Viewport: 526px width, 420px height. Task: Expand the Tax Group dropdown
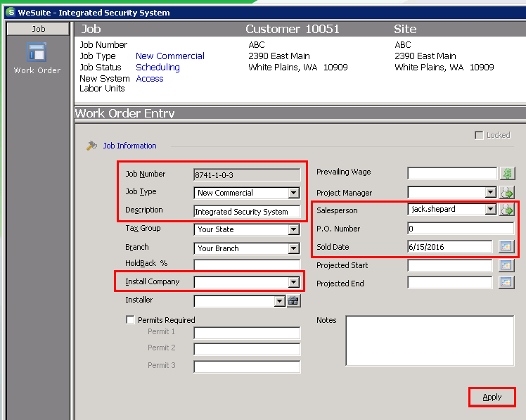point(293,229)
